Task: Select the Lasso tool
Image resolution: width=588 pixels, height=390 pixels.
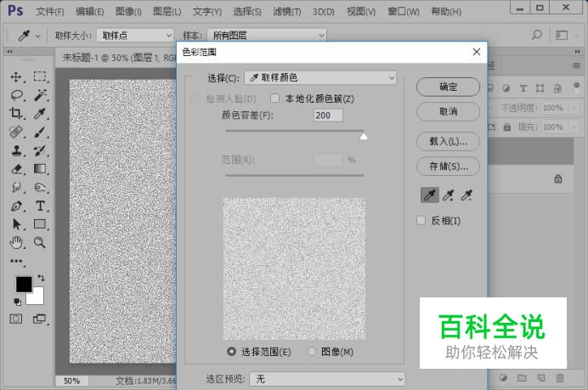Action: (16, 95)
